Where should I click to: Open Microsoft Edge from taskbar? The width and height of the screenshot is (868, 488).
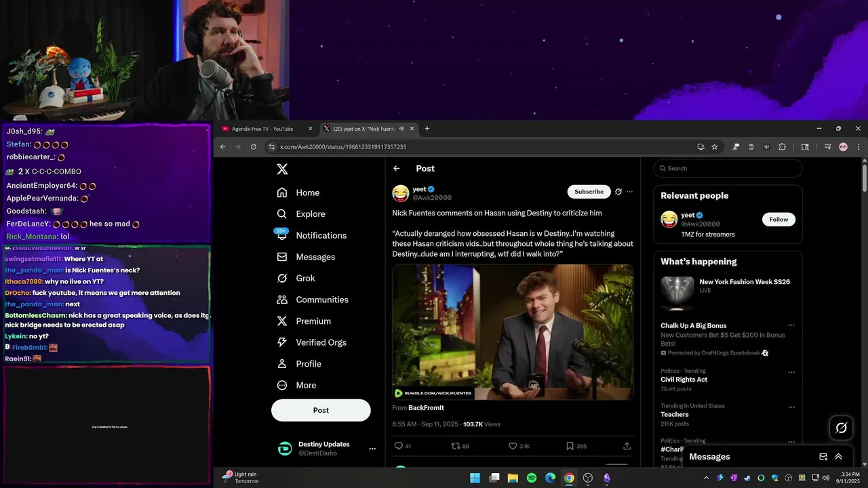(551, 478)
